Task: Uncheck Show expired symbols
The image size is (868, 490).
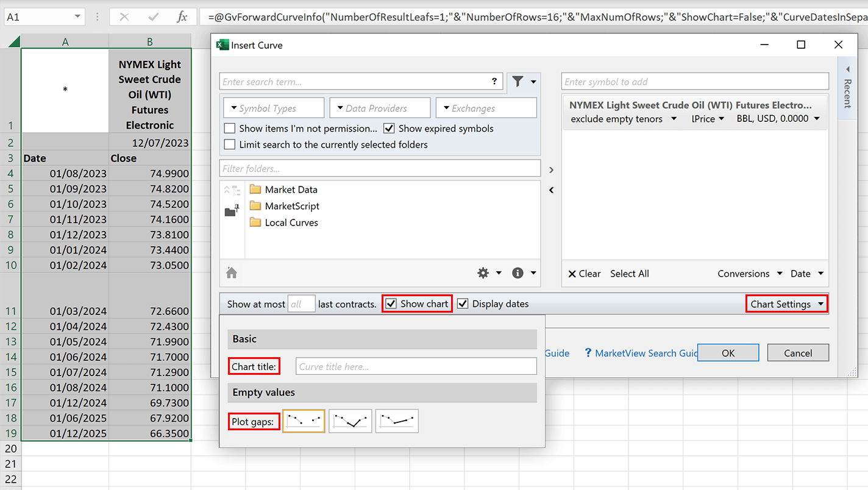Action: [389, 129]
